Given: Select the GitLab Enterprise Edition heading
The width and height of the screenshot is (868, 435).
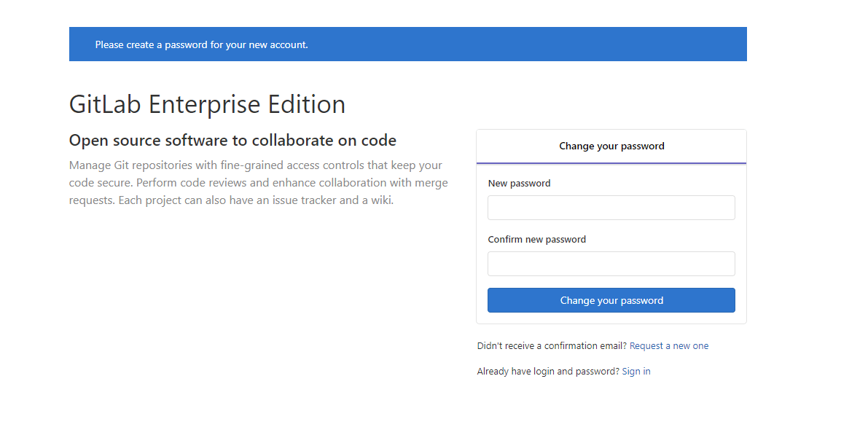Looking at the screenshot, I should pyautogui.click(x=207, y=104).
